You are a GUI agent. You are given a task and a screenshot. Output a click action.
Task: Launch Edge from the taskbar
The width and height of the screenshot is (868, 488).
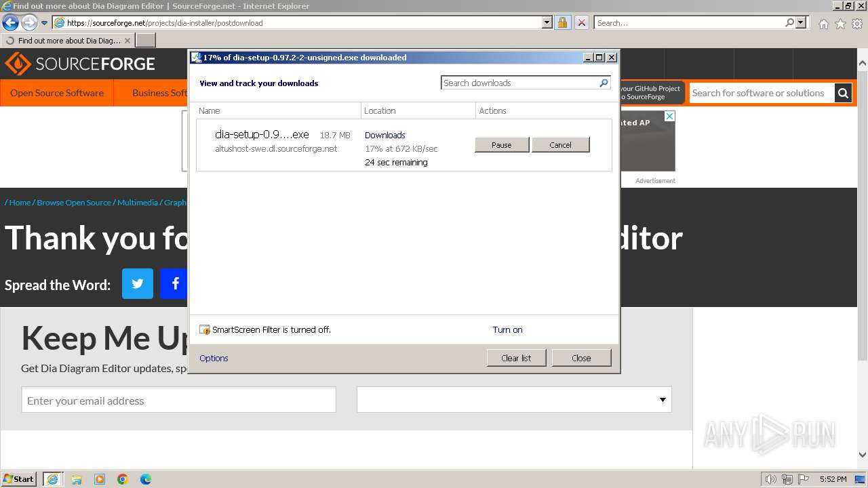[146, 479]
